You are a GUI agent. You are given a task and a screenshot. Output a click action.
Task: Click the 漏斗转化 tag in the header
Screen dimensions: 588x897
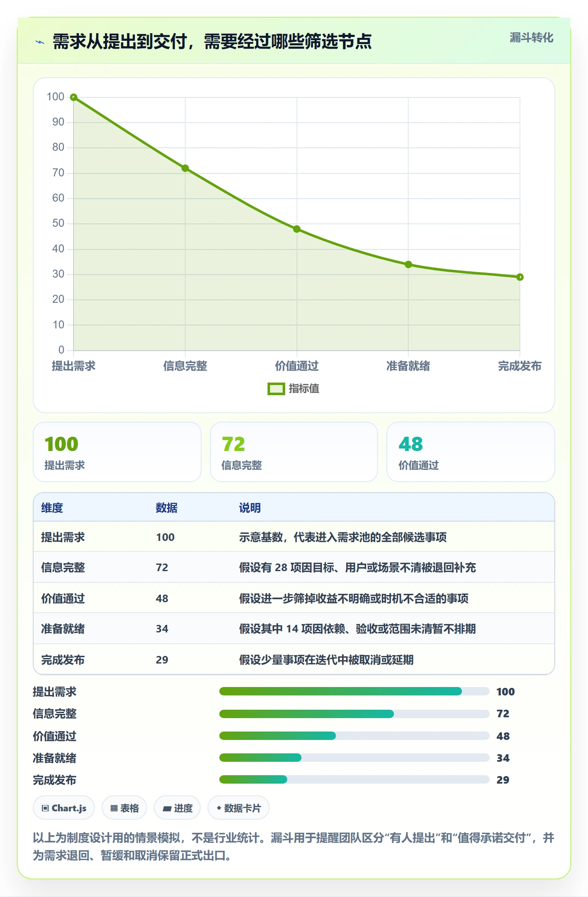click(x=531, y=38)
